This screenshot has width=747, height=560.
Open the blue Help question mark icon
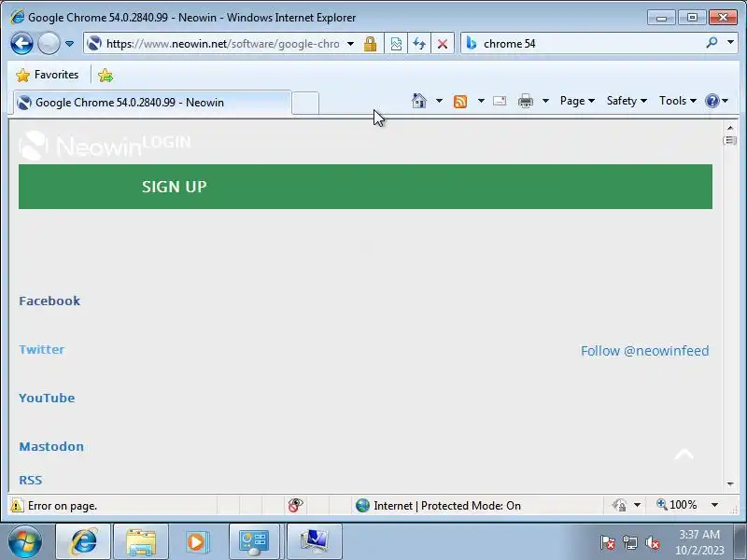tap(712, 101)
